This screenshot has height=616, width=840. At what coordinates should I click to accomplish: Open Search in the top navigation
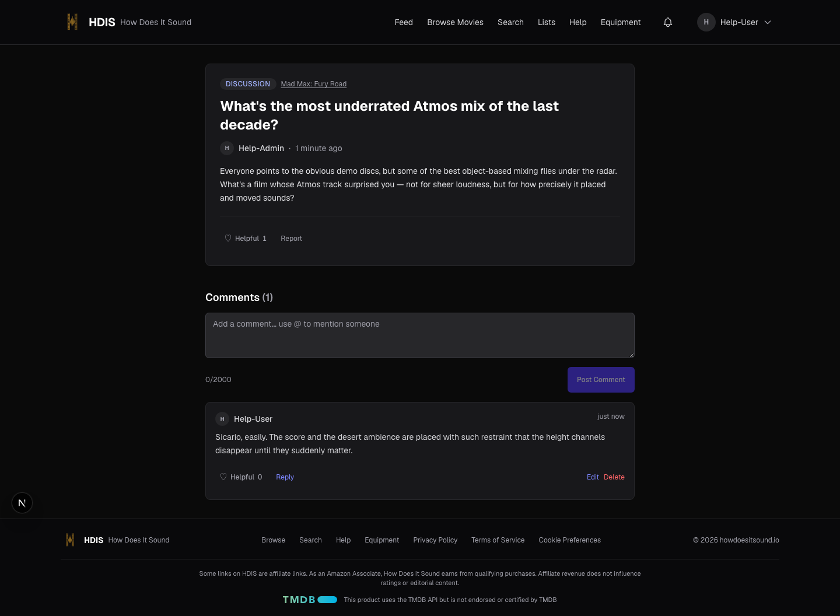pos(510,22)
